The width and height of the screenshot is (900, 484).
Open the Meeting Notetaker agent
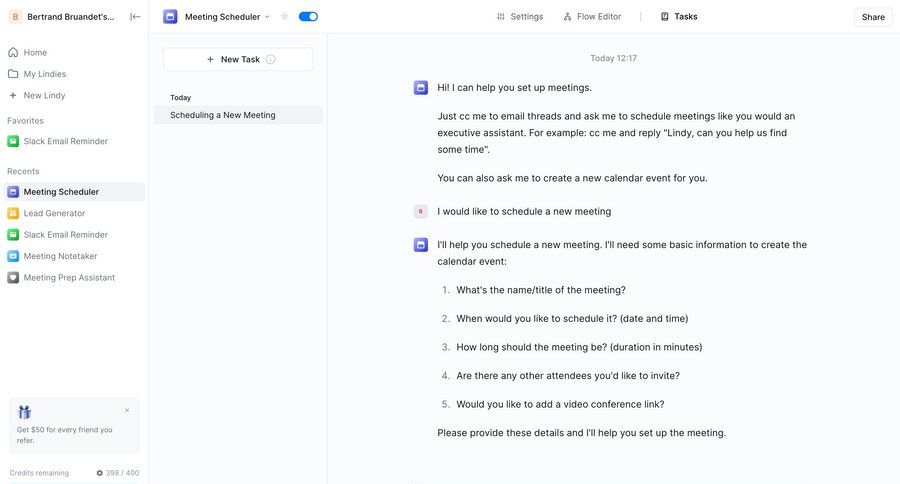click(x=73, y=256)
